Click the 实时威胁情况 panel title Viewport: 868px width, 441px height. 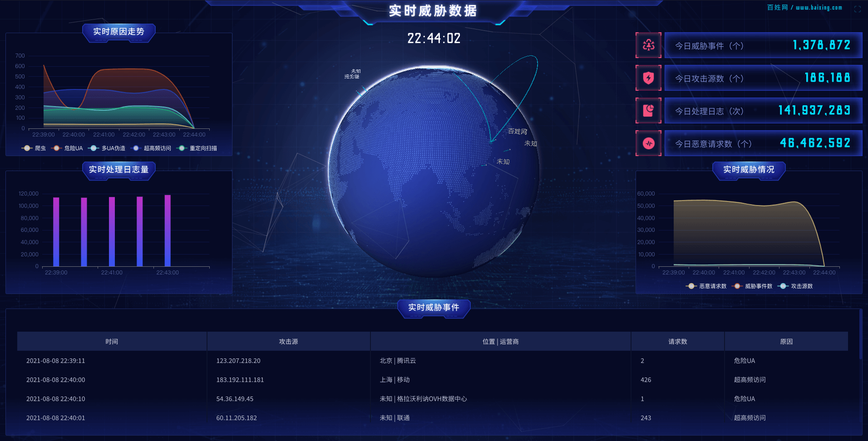point(749,170)
